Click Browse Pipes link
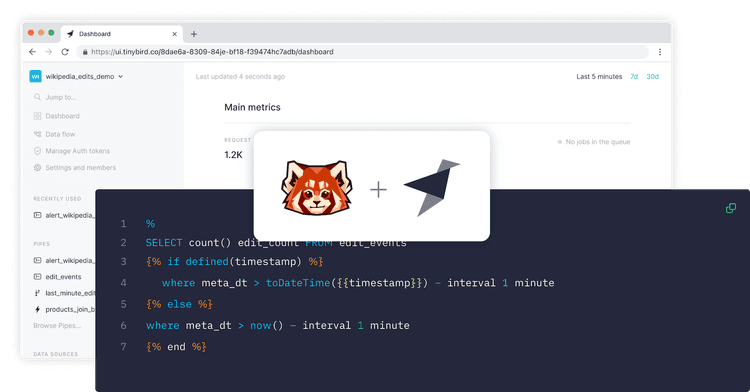Viewport: 750px width, 392px height. pyautogui.click(x=57, y=326)
